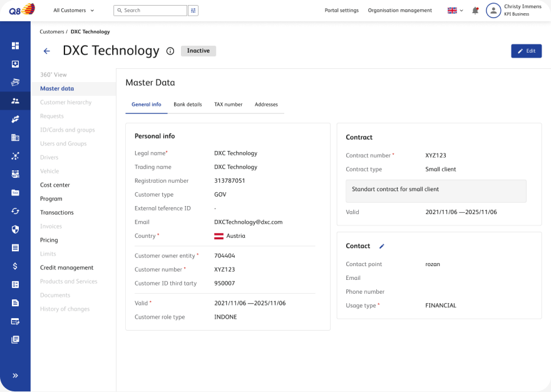Screen dimensions: 551x392
Task: Click the checklist form icon in sidebar
Action: (15, 284)
